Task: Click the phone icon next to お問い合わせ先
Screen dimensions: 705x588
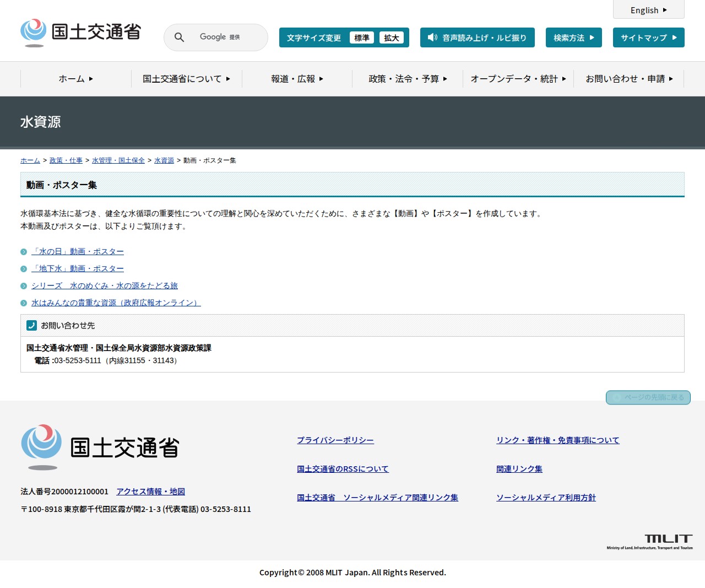Action: tap(31, 326)
